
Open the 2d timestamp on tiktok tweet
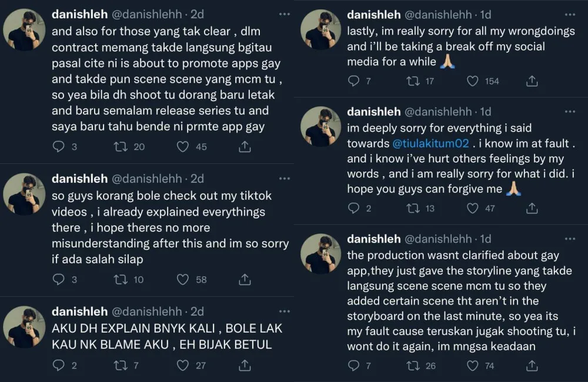pyautogui.click(x=198, y=178)
